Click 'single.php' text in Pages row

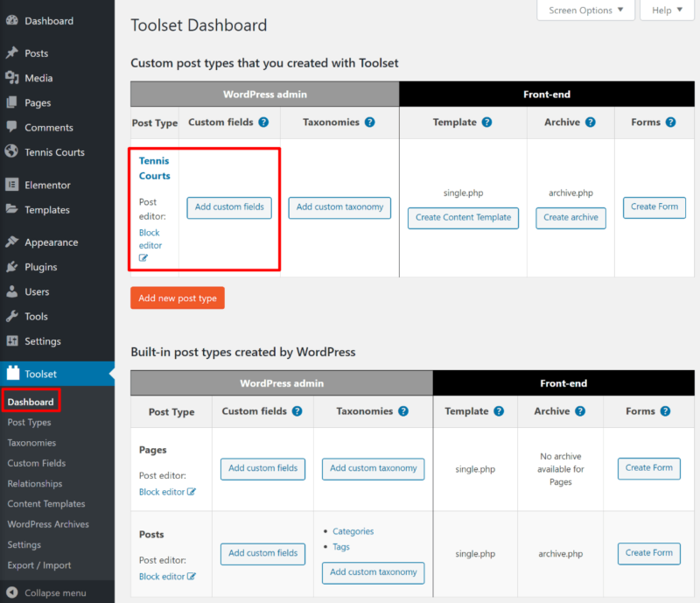point(475,469)
